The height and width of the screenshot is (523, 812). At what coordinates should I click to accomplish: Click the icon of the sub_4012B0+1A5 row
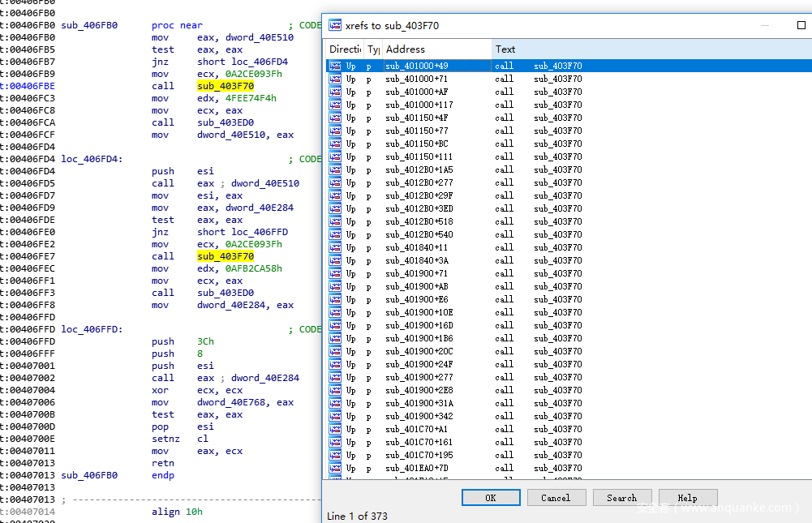(x=334, y=169)
